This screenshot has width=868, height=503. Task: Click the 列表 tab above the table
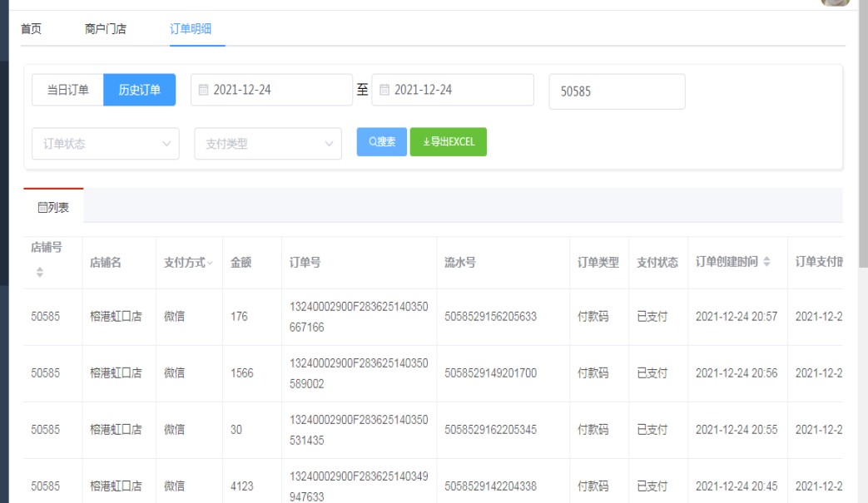[53, 207]
